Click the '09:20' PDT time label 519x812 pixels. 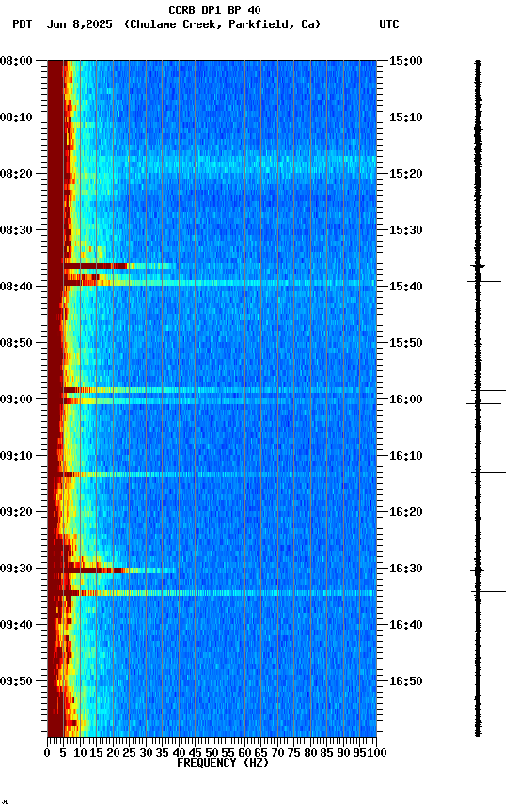click(x=16, y=512)
